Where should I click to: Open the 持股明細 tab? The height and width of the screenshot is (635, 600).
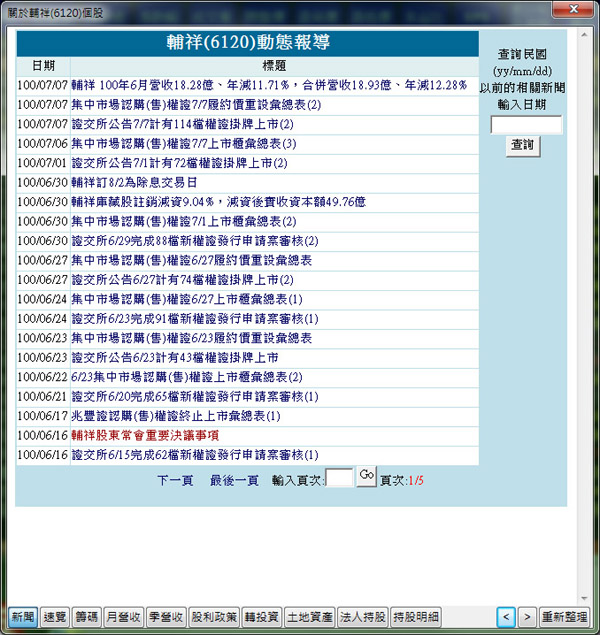[x=416, y=617]
